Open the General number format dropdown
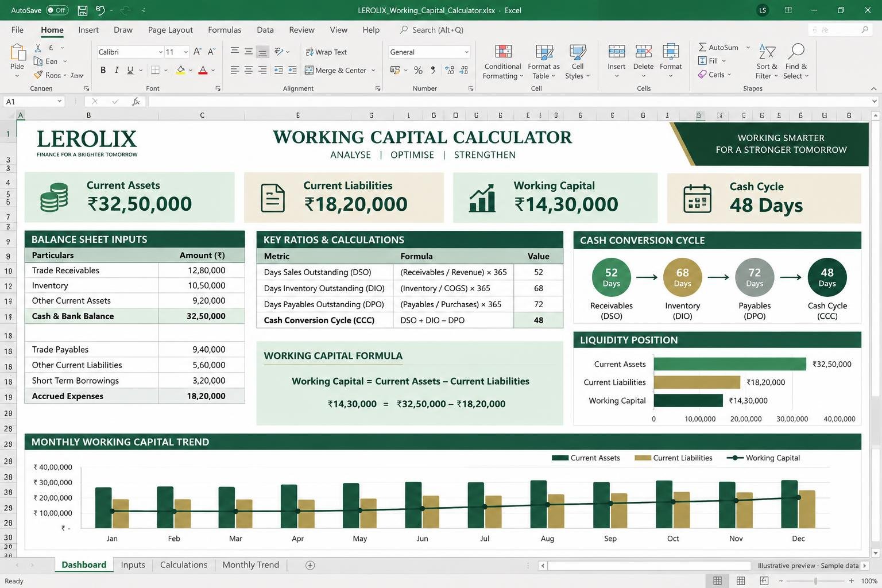The height and width of the screenshot is (588, 882). [466, 52]
